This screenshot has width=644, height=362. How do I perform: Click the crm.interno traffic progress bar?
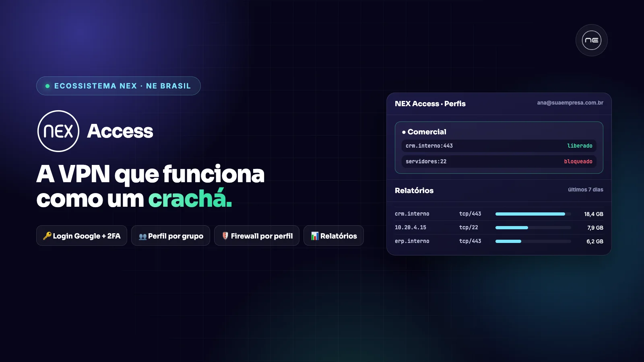point(533,214)
